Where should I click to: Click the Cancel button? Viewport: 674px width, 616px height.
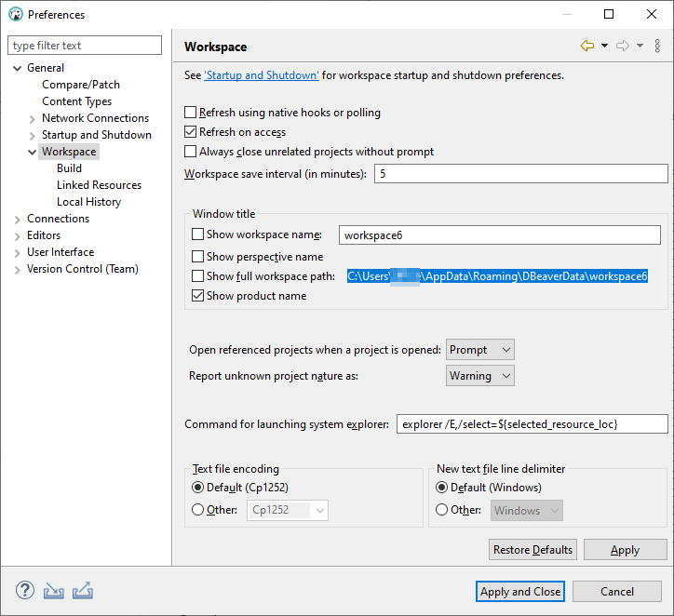point(617,592)
